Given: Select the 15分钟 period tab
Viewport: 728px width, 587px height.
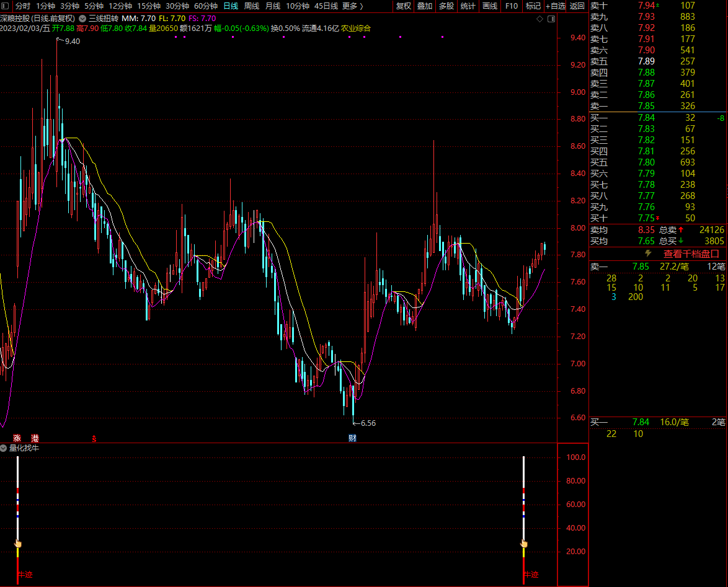Looking at the screenshot, I should point(149,6).
